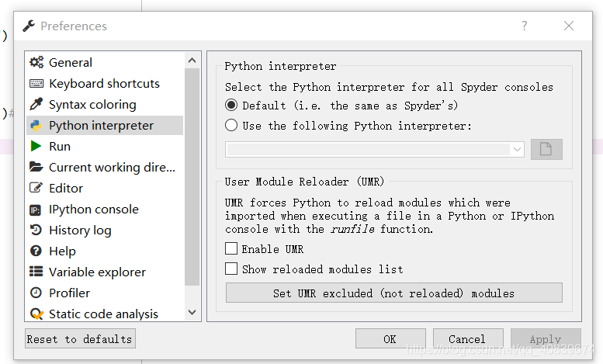Click the Syntax coloring eyedropper icon
Viewport: 603px width, 364px height.
pyautogui.click(x=36, y=105)
